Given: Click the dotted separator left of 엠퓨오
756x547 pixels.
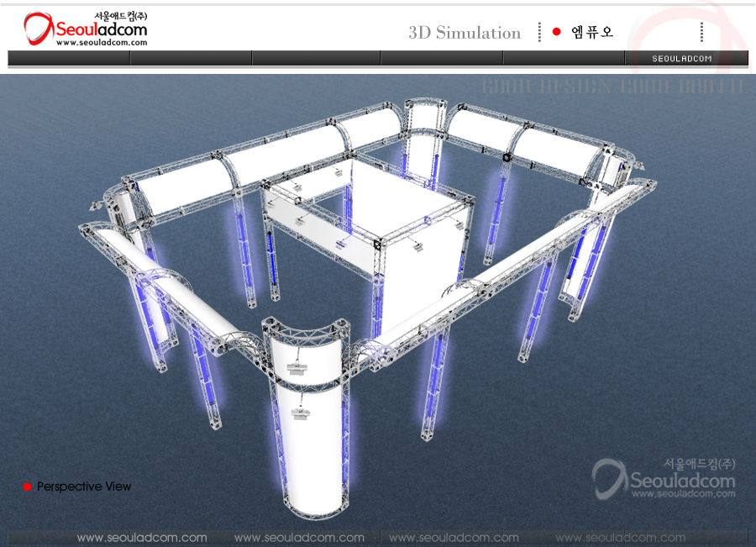Looking at the screenshot, I should coord(539,32).
